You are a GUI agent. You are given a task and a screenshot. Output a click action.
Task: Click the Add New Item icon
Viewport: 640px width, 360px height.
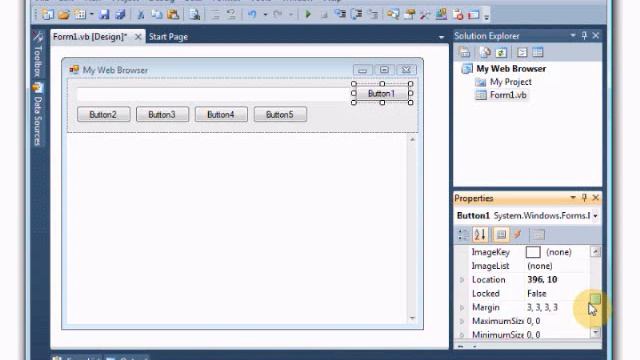tap(80, 15)
